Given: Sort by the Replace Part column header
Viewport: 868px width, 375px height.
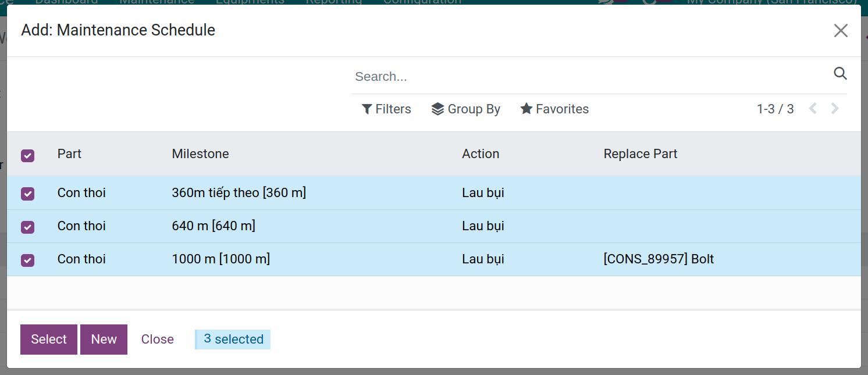Looking at the screenshot, I should coord(641,153).
